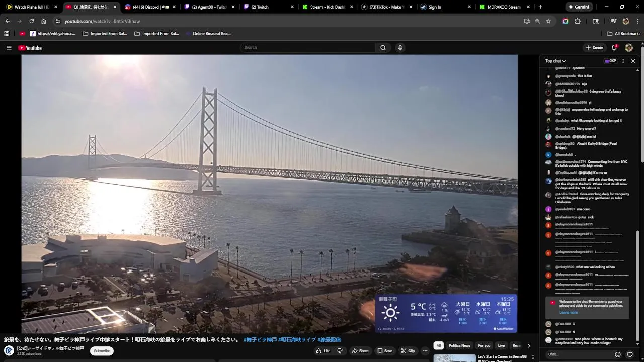The width and height of the screenshot is (644, 362).
Task: Open a new browser tab with plus
Action: tap(540, 7)
